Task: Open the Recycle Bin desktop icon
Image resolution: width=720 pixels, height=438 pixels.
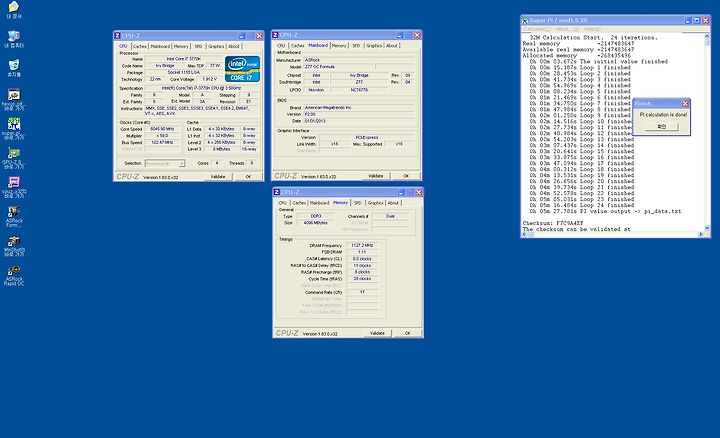Action: pyautogui.click(x=14, y=67)
